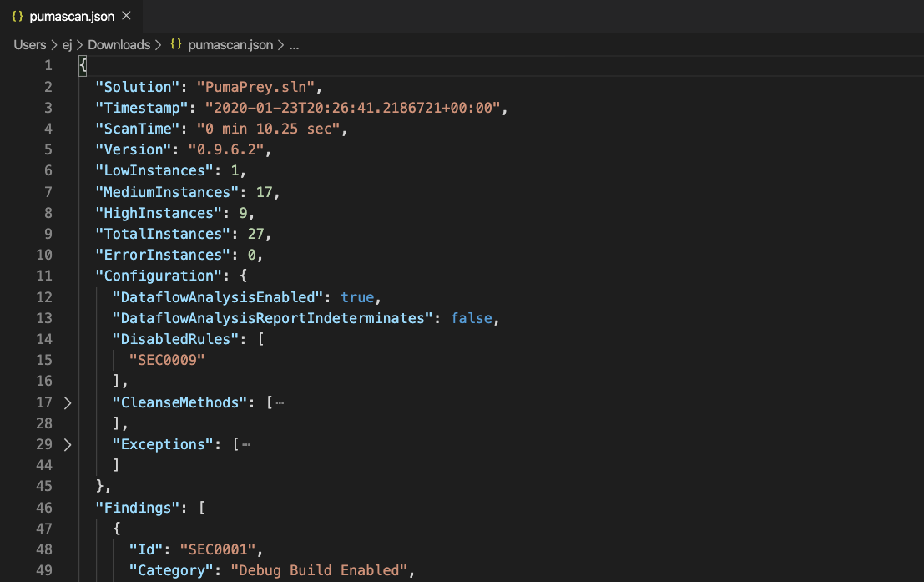Expand the collapsed CleanseMethods array on line 17

[x=68, y=402]
